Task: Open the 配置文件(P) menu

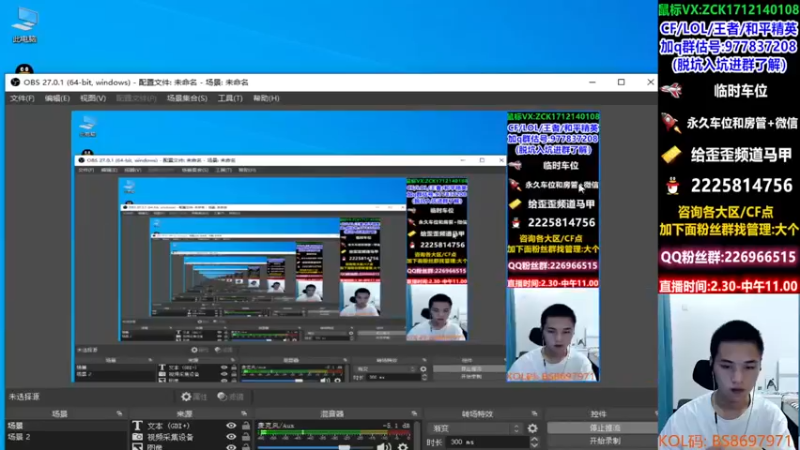Action: click(136, 98)
